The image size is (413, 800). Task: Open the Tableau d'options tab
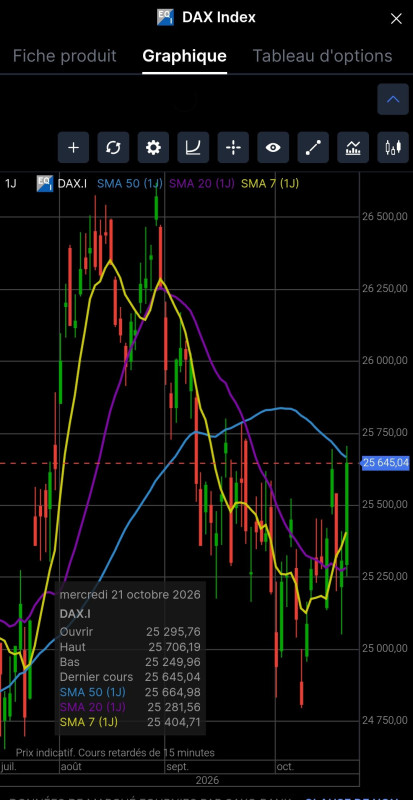pyautogui.click(x=322, y=56)
